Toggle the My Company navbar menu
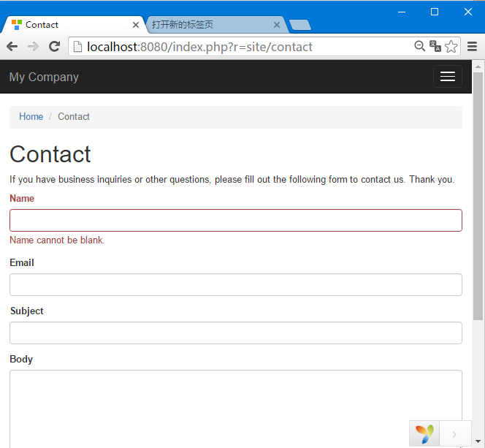Image resolution: width=485 pixels, height=448 pixels. coord(448,77)
